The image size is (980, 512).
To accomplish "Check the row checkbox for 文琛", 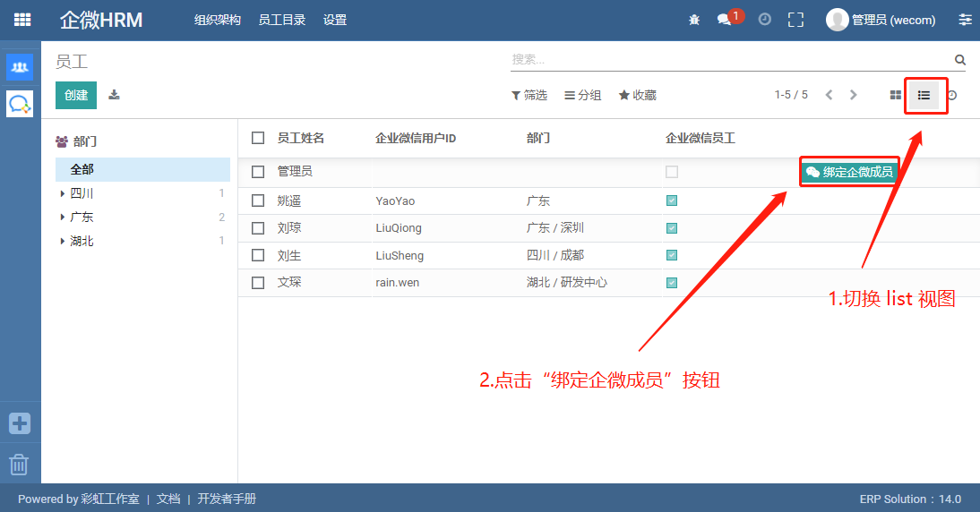I will (258, 282).
